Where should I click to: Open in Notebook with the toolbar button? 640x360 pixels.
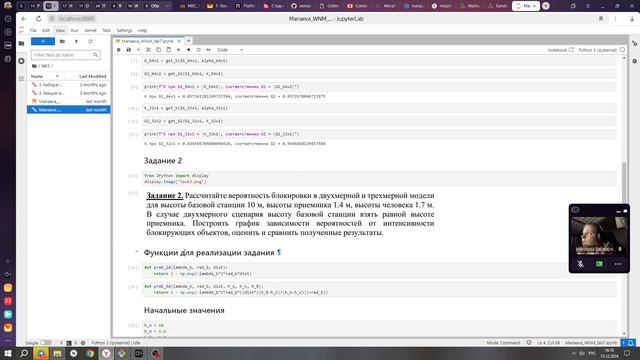tap(560, 50)
